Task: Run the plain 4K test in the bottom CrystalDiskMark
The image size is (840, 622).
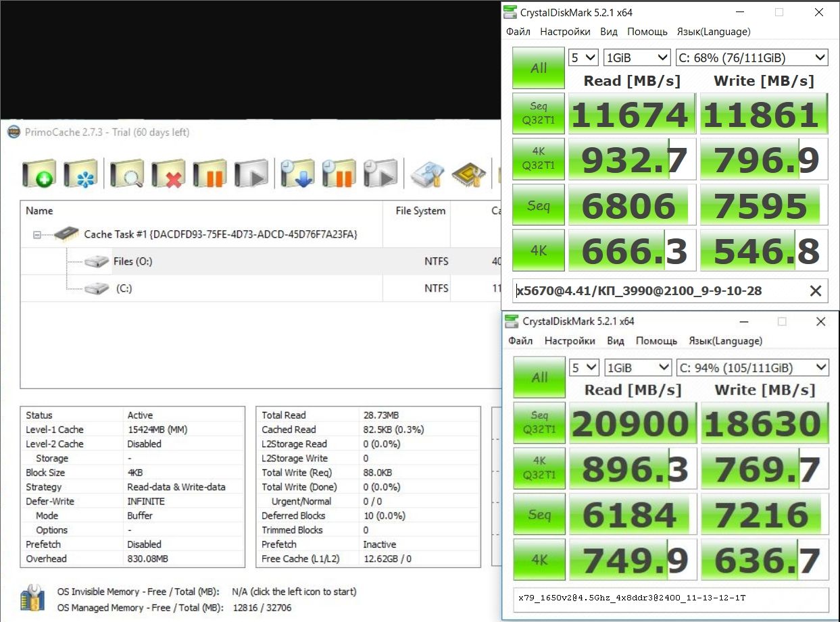Action: tap(539, 560)
